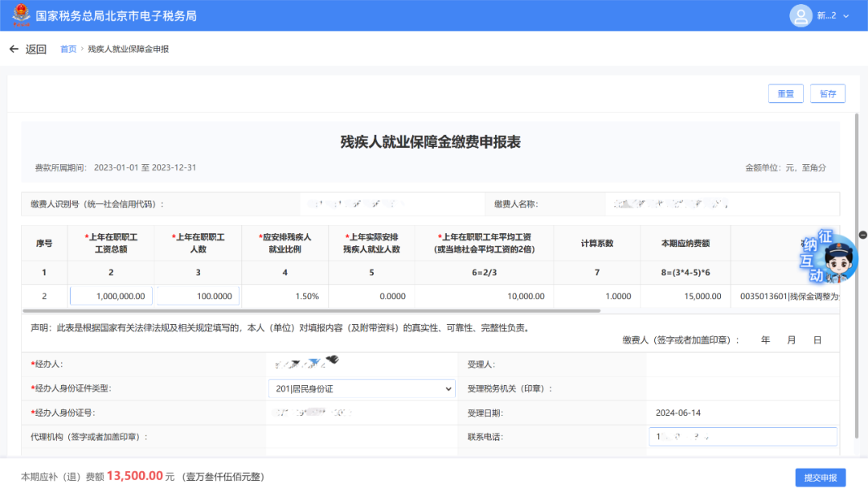
Task: Click the 重置 button
Action: tap(785, 93)
